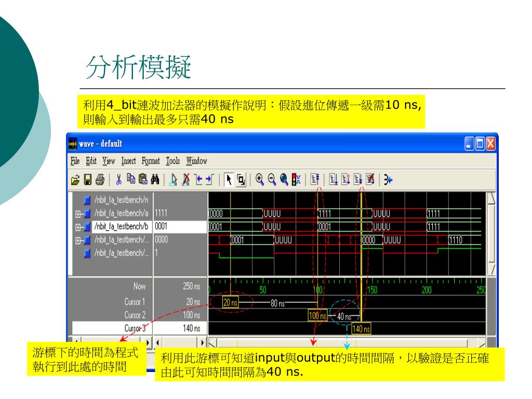Expand the /nbit_fa_testbench/a signal

[78, 214]
